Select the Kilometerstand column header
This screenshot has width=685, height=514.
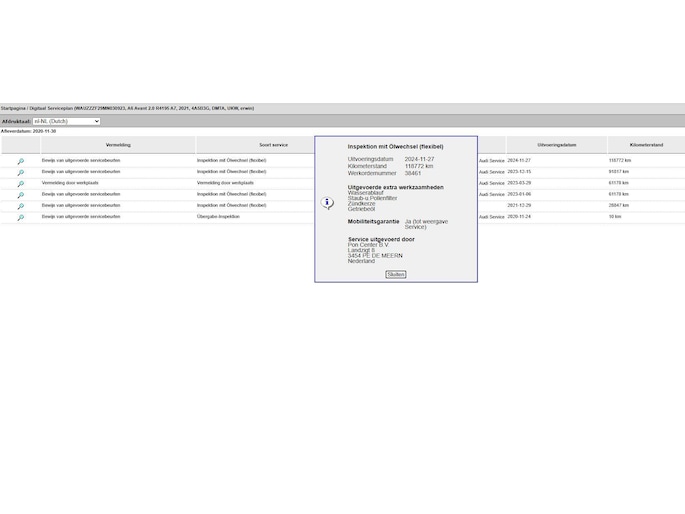[x=646, y=145]
